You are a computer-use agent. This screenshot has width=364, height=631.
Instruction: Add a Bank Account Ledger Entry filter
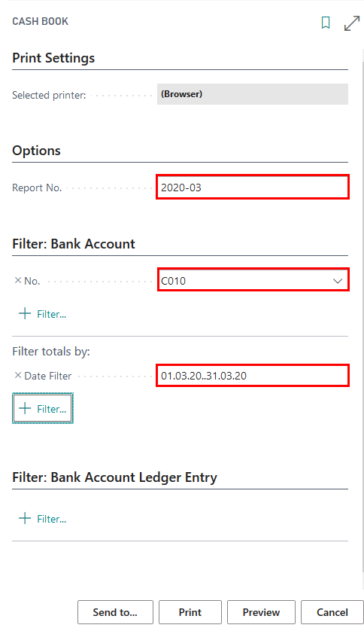coord(43,519)
